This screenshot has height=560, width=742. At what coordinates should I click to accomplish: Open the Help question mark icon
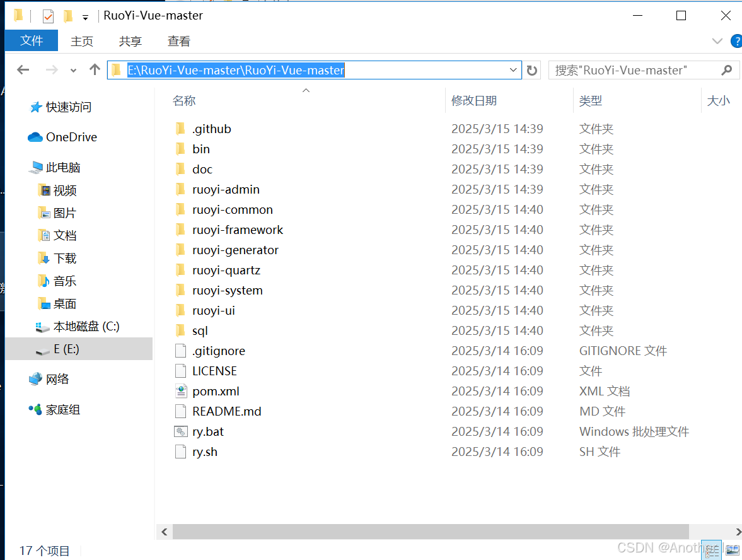click(x=736, y=41)
